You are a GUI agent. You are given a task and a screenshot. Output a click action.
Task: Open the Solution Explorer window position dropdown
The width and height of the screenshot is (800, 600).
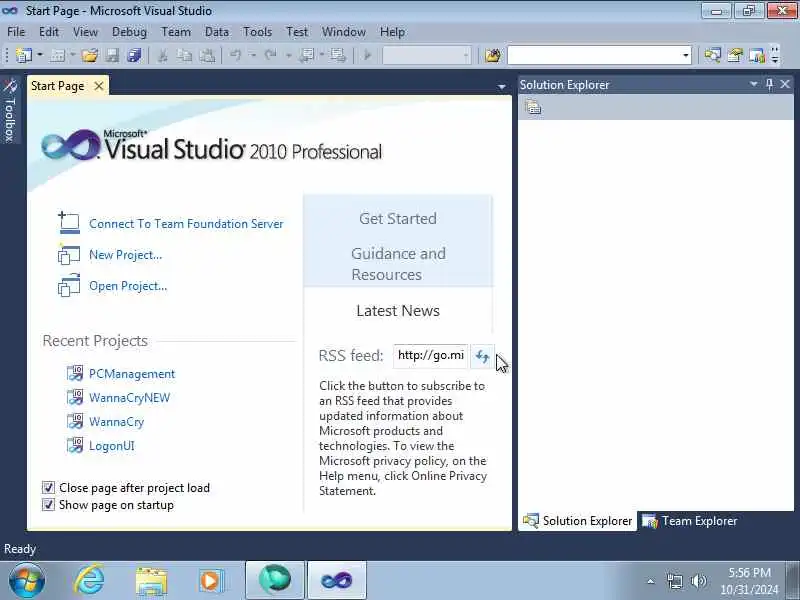click(754, 84)
